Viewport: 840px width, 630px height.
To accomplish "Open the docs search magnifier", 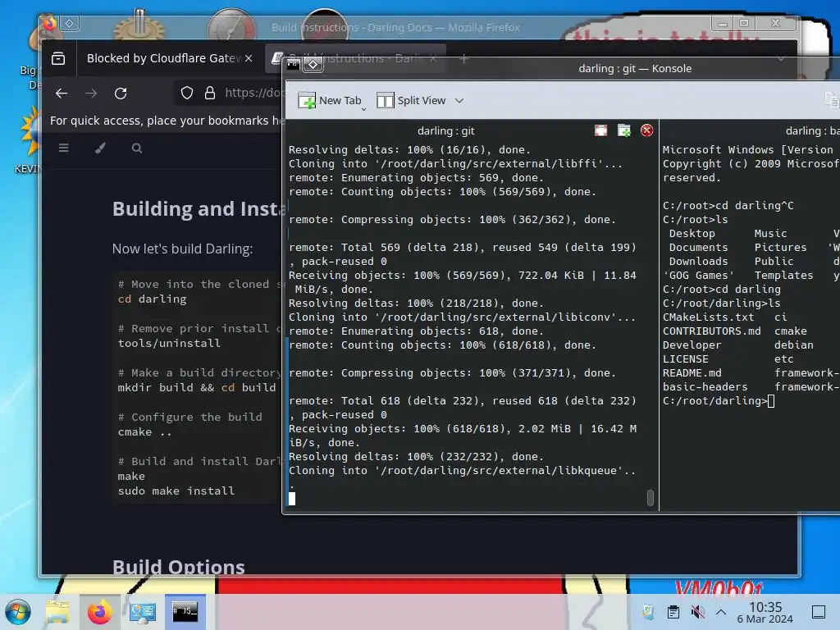I will (137, 148).
